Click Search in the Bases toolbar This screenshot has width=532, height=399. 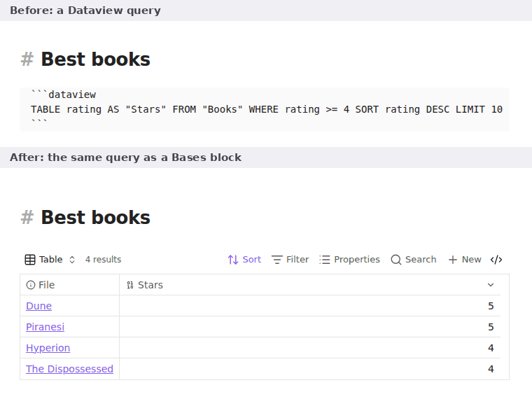click(414, 260)
